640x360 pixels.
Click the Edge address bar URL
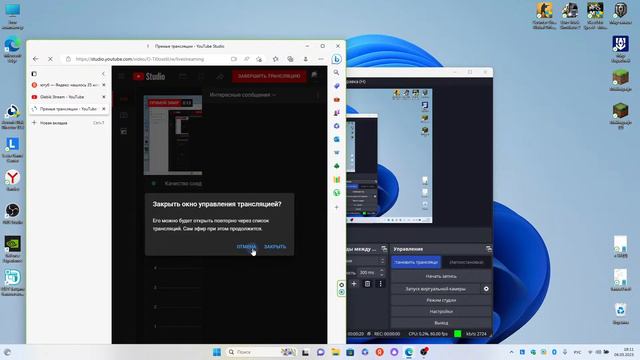[x=140, y=59]
